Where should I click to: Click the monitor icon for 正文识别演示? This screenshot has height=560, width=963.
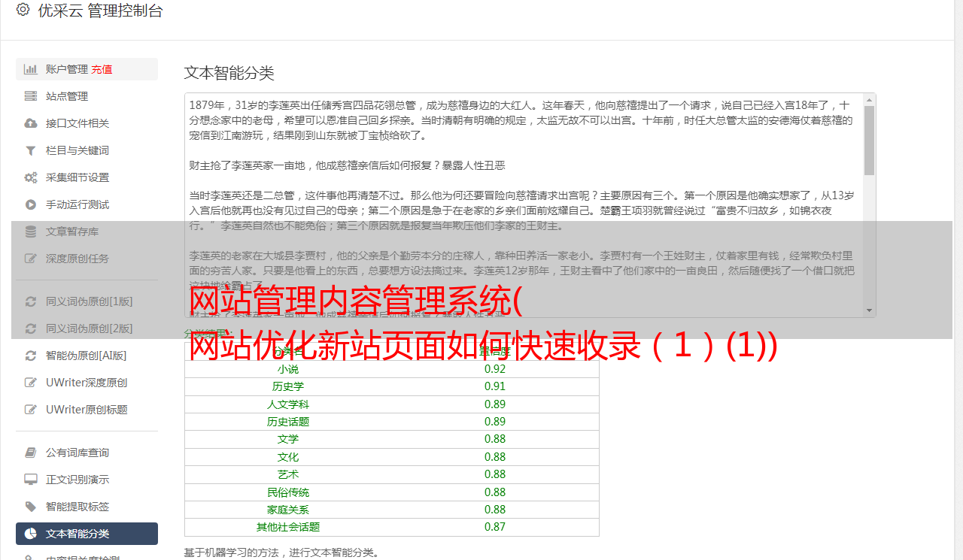tap(30, 480)
